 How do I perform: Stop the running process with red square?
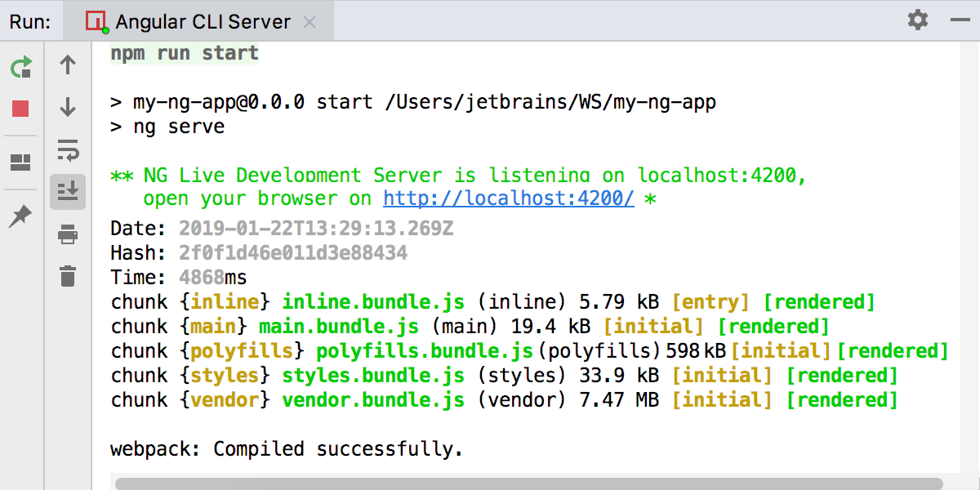point(21,109)
